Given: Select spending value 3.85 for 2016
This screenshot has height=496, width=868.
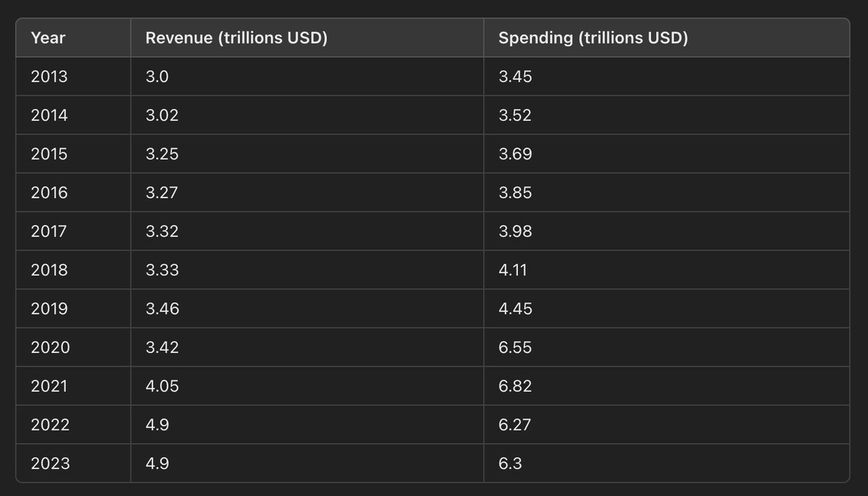Looking at the screenshot, I should tap(515, 192).
